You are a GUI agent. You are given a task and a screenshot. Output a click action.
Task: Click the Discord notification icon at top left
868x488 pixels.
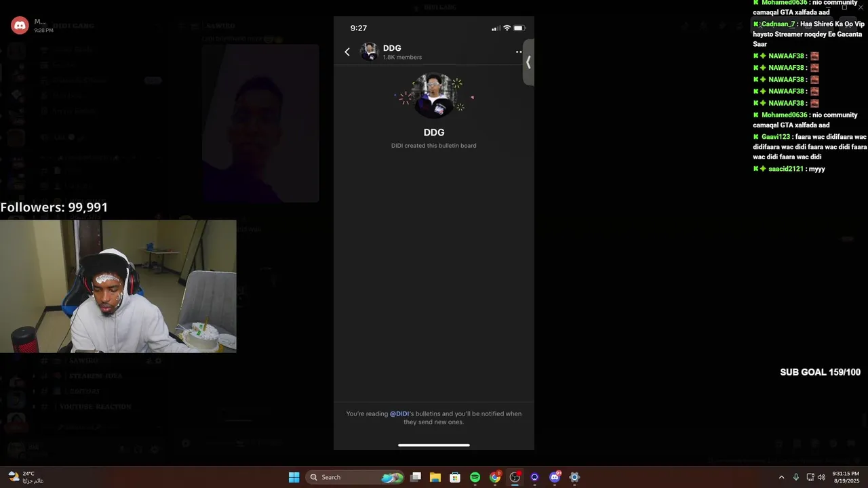coord(20,26)
